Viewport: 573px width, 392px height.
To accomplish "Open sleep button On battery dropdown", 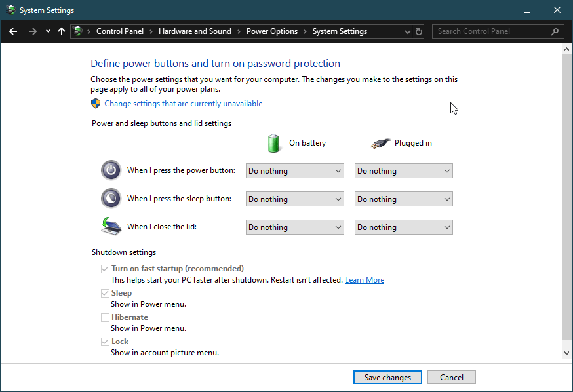I will tap(295, 199).
